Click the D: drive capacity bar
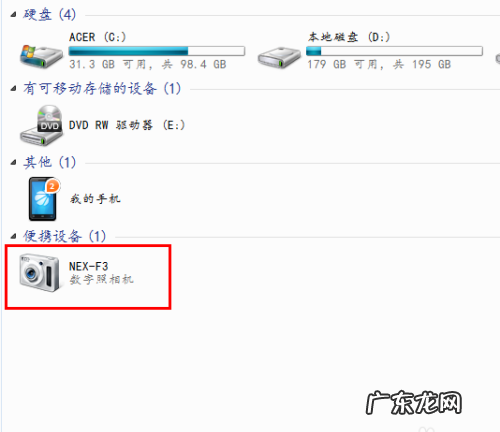This screenshot has height=432, width=500. (x=394, y=51)
